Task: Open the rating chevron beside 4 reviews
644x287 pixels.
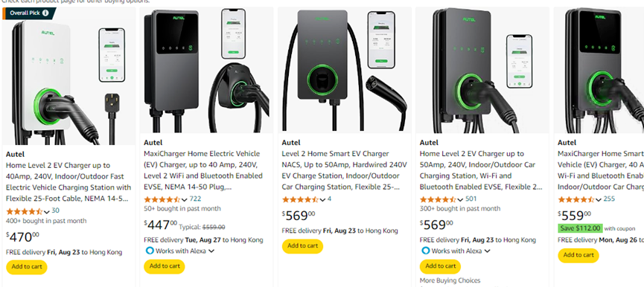Action: [x=322, y=200]
